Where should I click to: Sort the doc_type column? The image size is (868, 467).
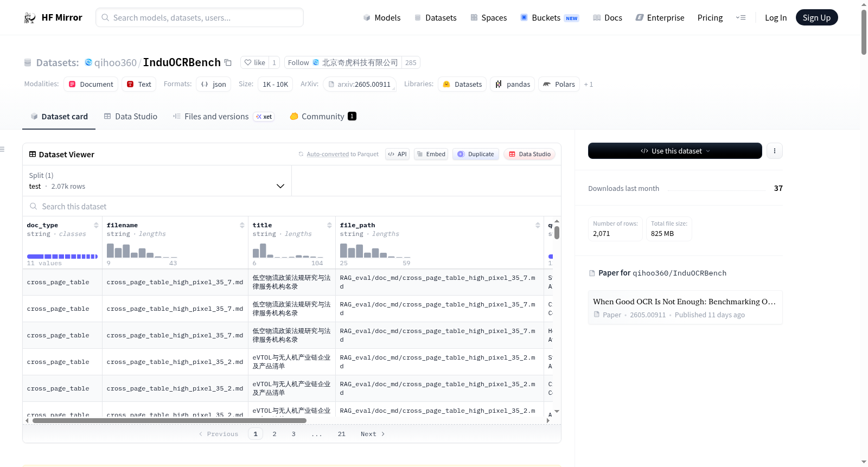point(96,225)
